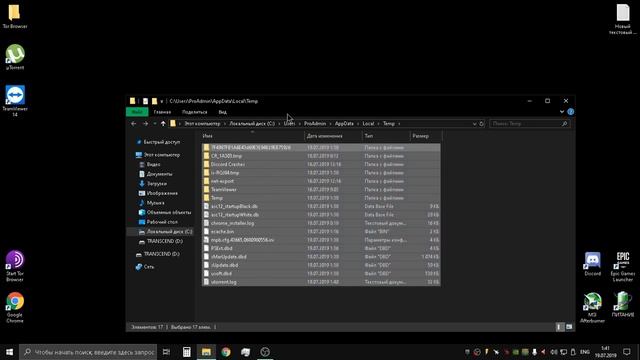The image size is (640, 360).
Task: Switch to File Explorer on taskbar
Action: tap(206, 352)
